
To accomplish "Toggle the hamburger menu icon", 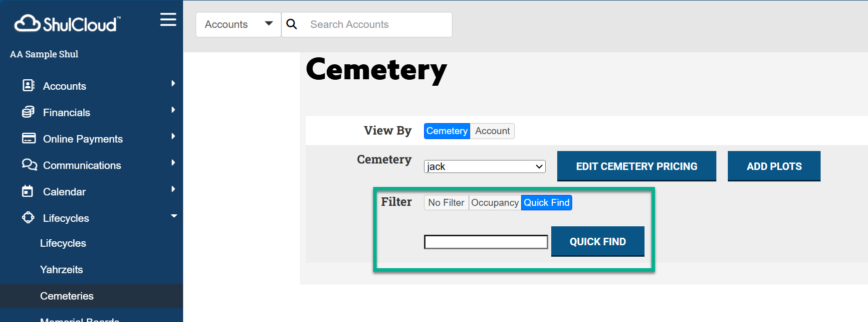I will pos(168,20).
